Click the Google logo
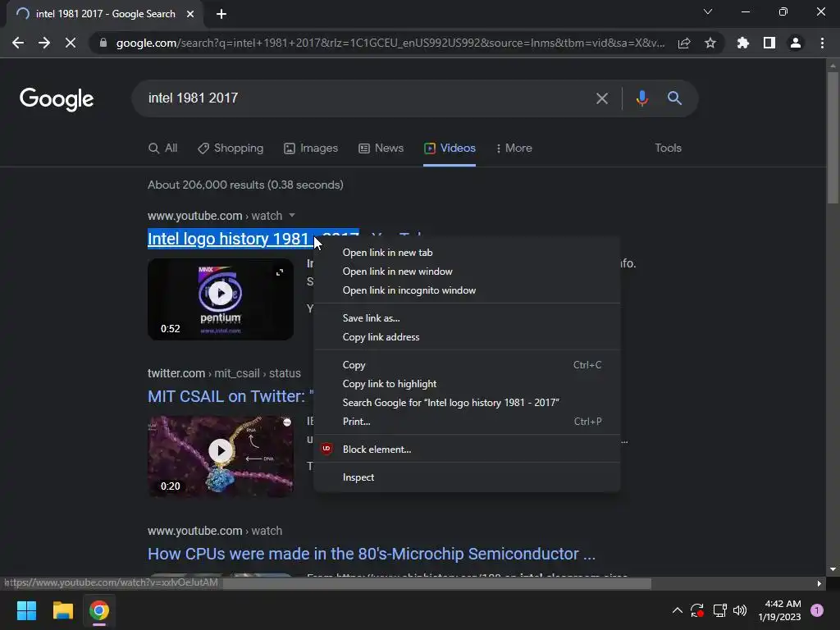840x630 pixels. click(x=57, y=99)
